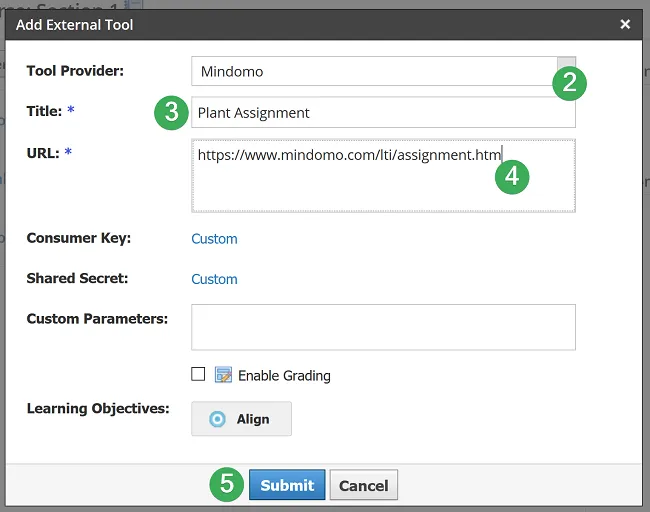
Task: Click the Custom link beside Consumer Key
Action: pos(214,239)
